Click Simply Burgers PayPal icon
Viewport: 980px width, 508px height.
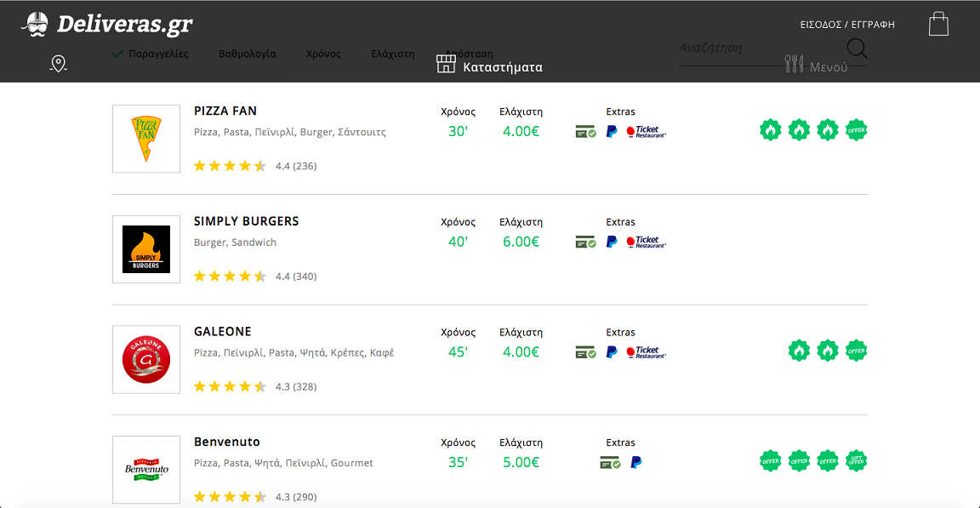click(612, 241)
